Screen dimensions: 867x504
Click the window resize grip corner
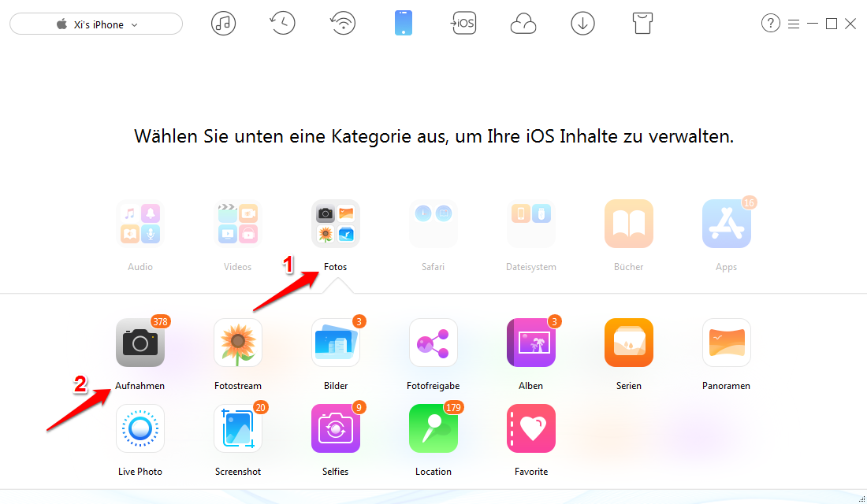pos(862,499)
